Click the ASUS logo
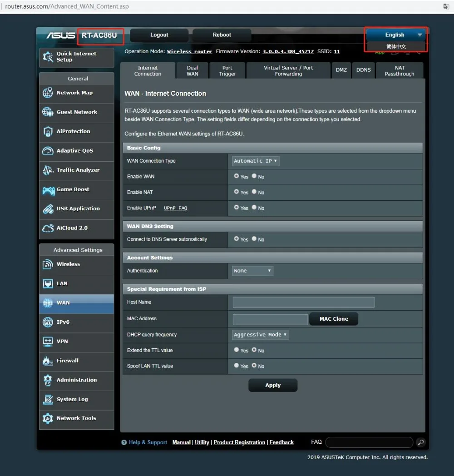The height and width of the screenshot is (476, 454). pos(61,35)
